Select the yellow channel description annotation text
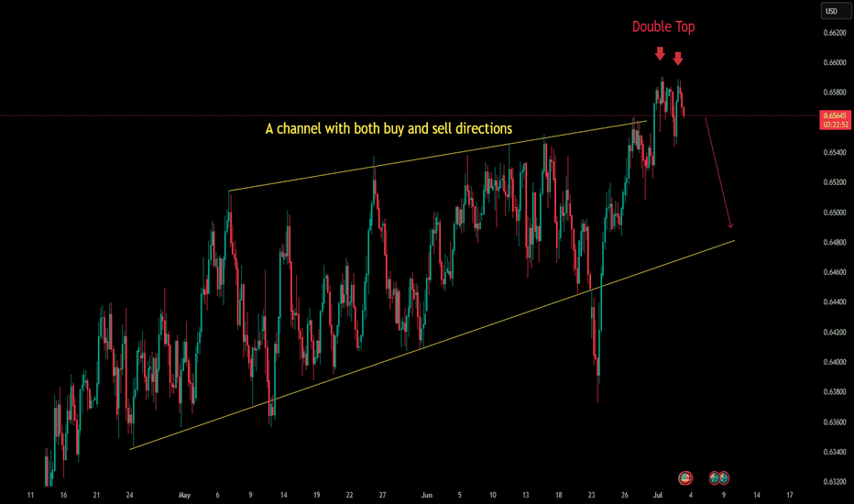Image resolution: width=854 pixels, height=504 pixels. click(389, 128)
